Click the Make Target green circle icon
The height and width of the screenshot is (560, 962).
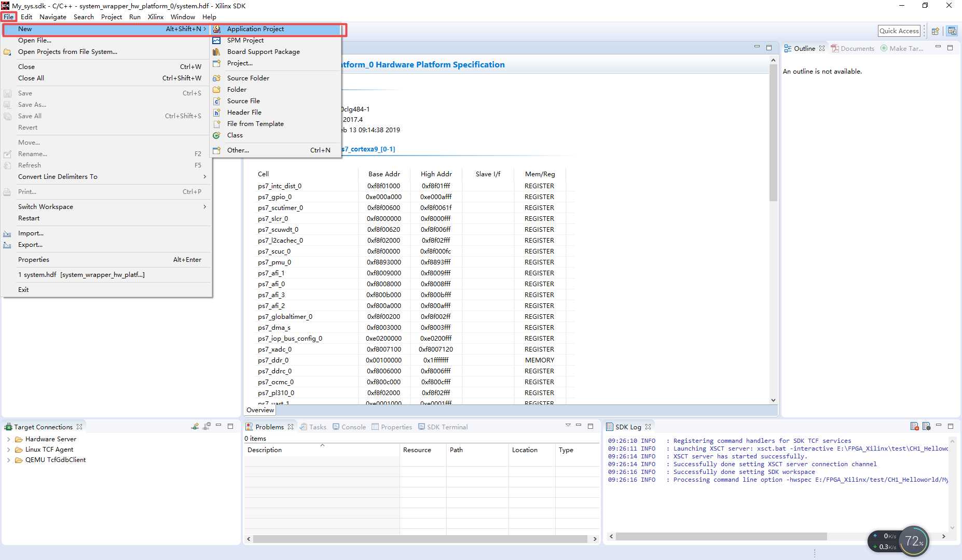[884, 48]
